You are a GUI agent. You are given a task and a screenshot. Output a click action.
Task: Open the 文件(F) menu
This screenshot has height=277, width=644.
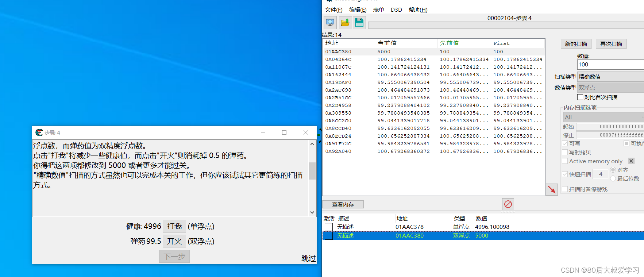[334, 10]
